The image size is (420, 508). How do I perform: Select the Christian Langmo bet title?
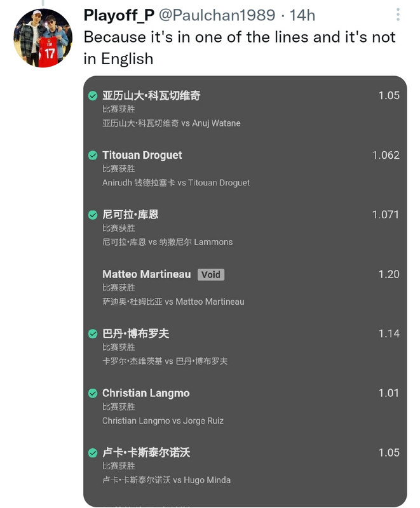(x=146, y=393)
